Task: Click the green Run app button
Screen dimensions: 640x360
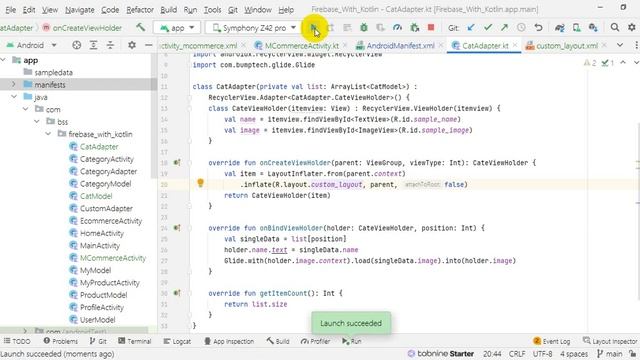Action: 313,28
